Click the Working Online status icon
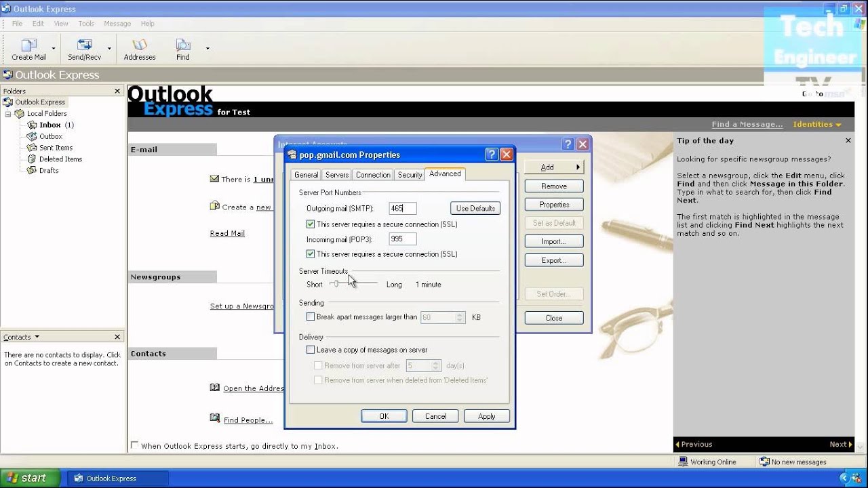 tap(684, 462)
